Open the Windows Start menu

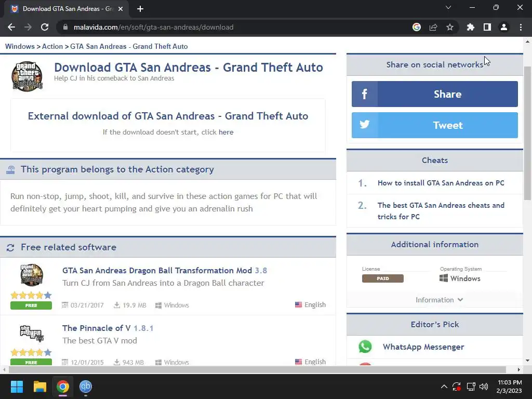coord(17,387)
